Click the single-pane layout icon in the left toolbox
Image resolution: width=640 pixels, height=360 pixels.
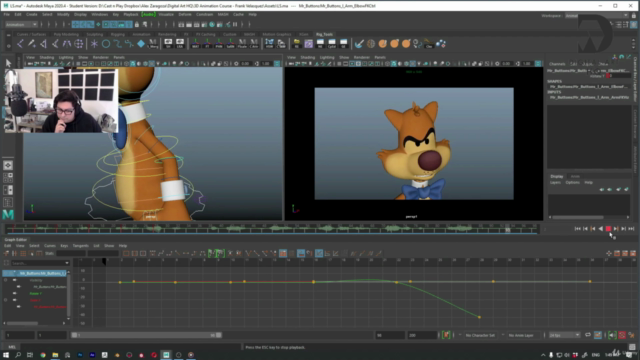click(8, 165)
